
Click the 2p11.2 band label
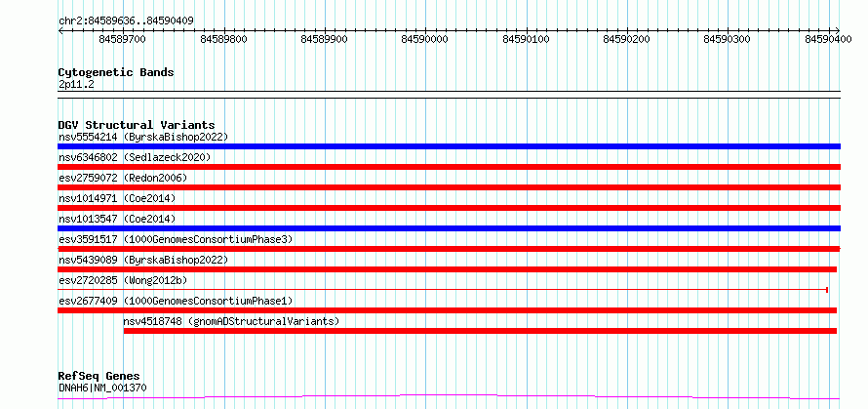pyautogui.click(x=77, y=84)
